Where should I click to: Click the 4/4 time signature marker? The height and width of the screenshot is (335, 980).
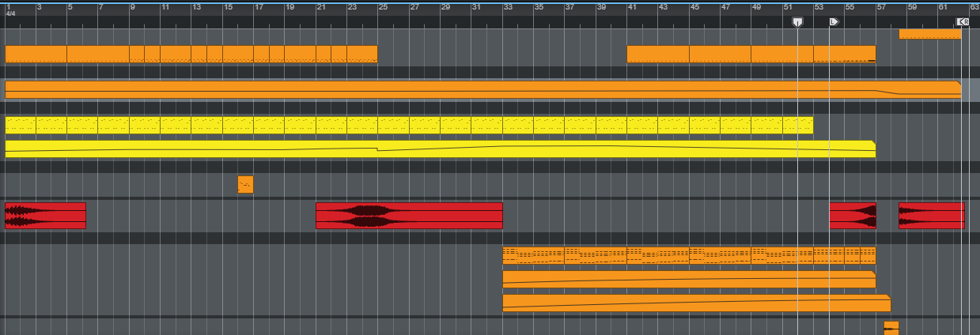coord(11,14)
